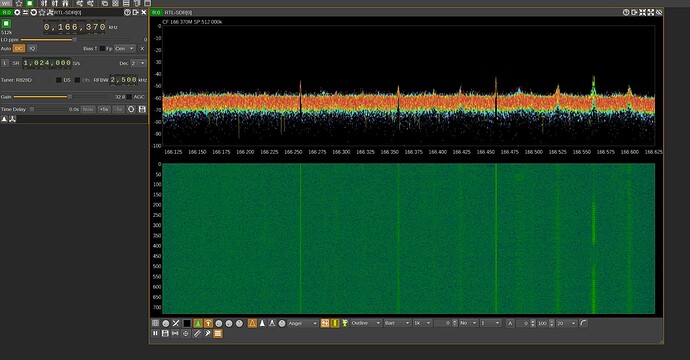690x360 pixels.
Task: Click the crossed tools icon next to grid icon
Action: pyautogui.click(x=176, y=323)
